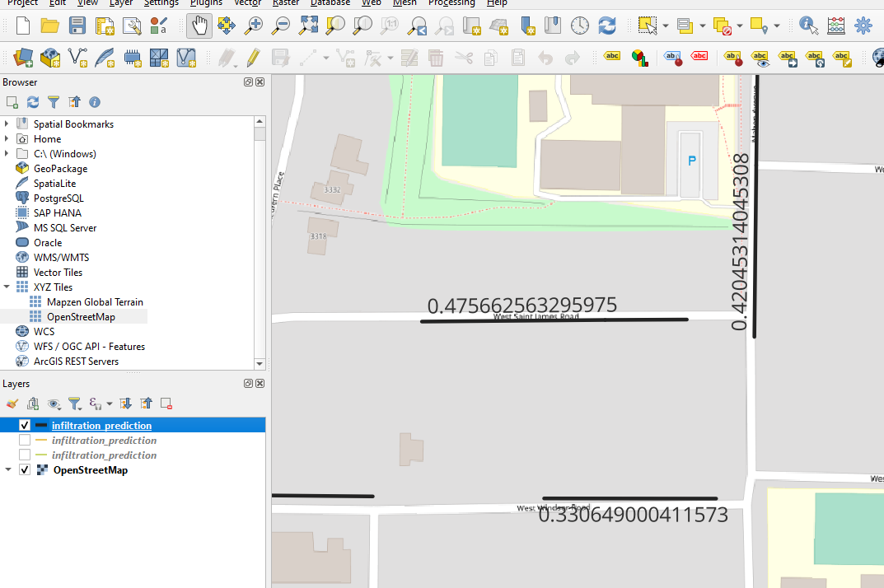Click New SpatiaLite Layer feather icon

[x=105, y=58]
